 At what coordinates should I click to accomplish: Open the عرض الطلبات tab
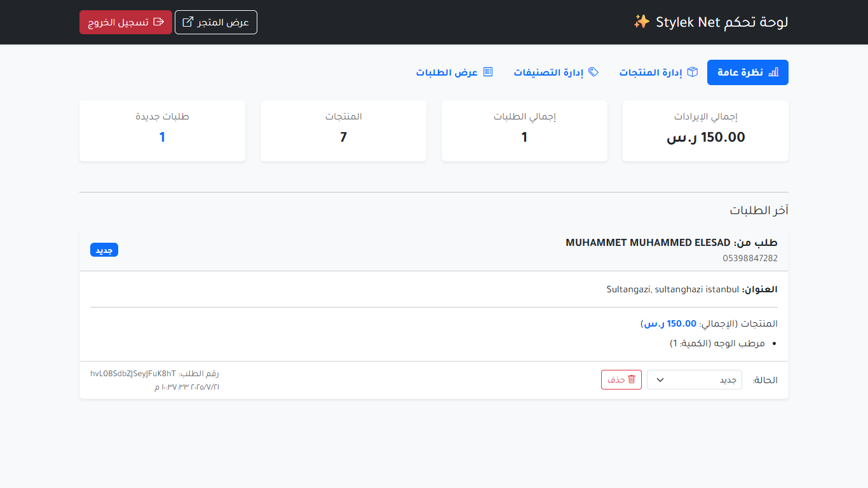[x=447, y=72]
